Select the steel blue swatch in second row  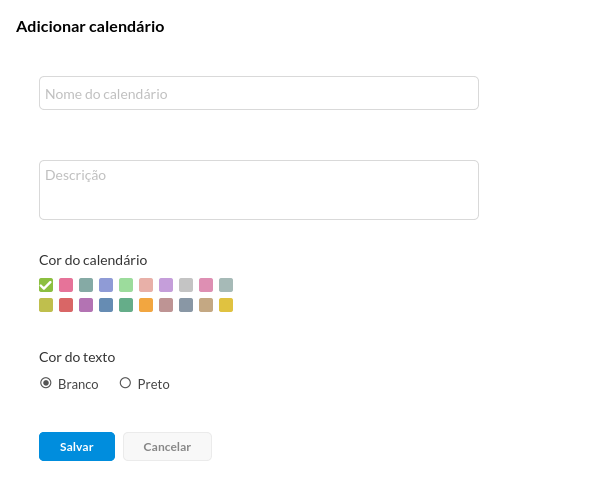(106, 305)
